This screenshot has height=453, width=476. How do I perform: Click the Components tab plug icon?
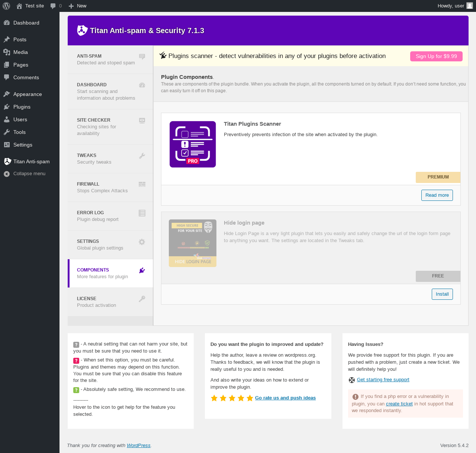(x=142, y=270)
